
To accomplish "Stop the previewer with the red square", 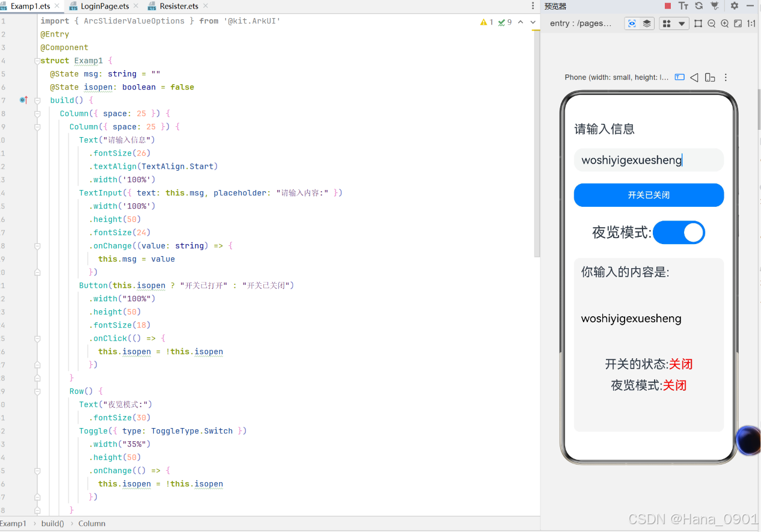I will [x=668, y=6].
